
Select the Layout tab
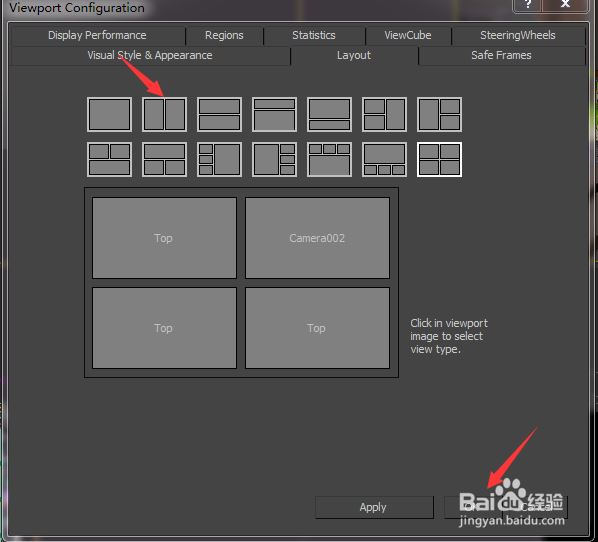click(354, 56)
